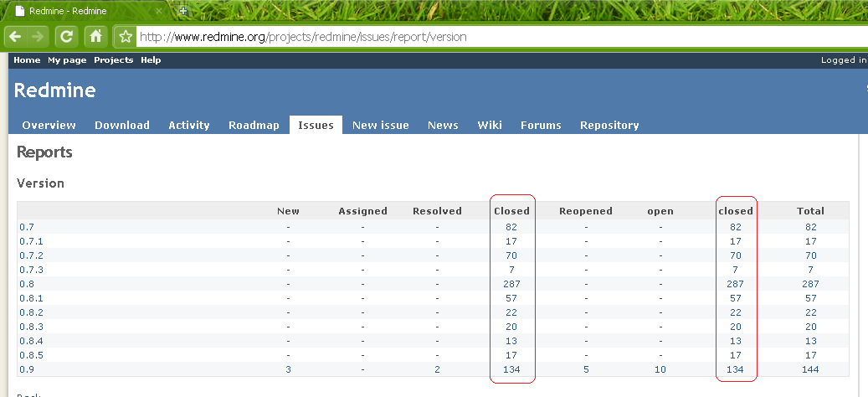This screenshot has width=868, height=397.
Task: Open version 0.7.1 link
Action: tap(31, 241)
